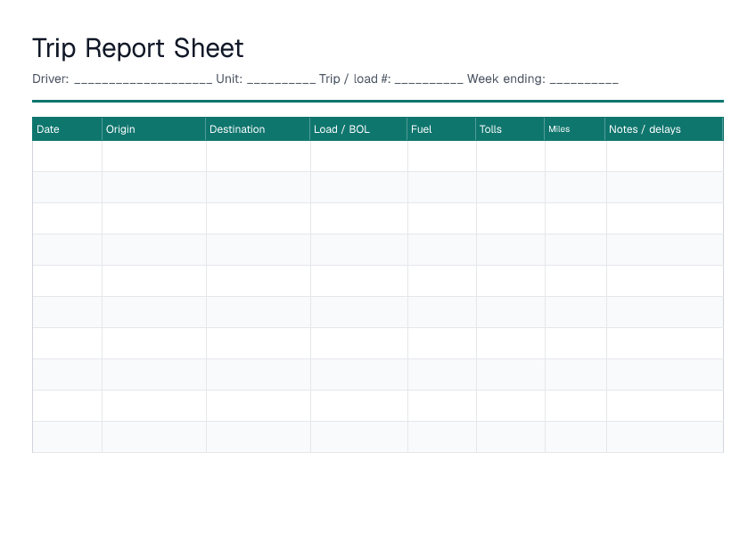The width and height of the screenshot is (756, 535).
Task: Select the Origin column header
Action: pos(154,128)
